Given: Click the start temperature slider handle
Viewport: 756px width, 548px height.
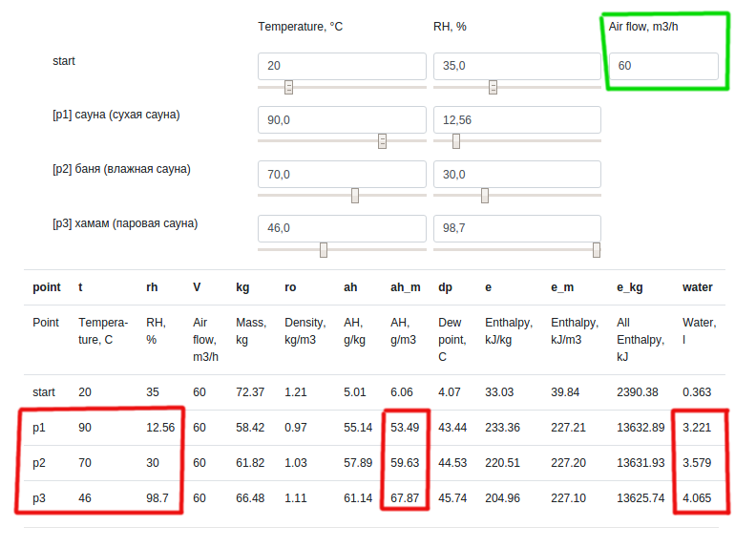Looking at the screenshot, I should [x=288, y=88].
